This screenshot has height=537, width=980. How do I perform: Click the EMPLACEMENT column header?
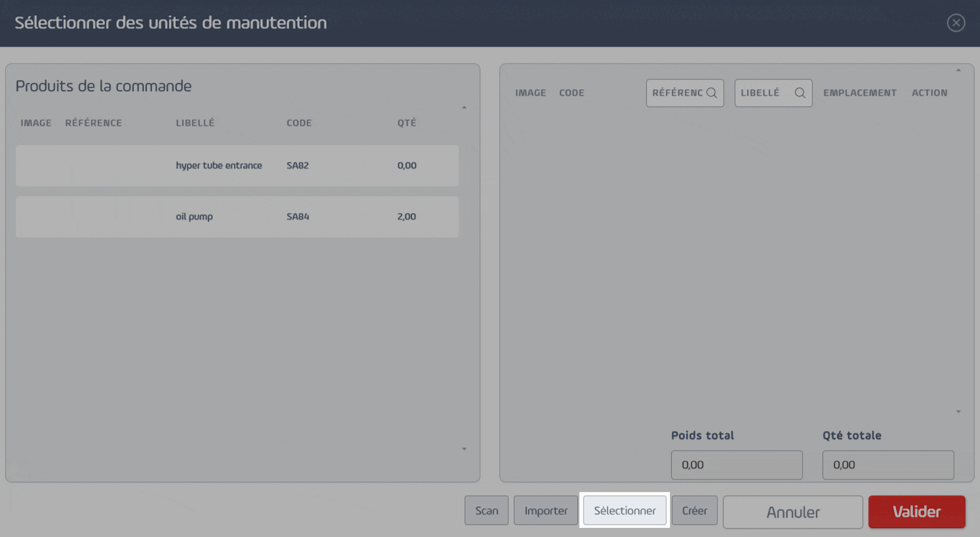point(860,93)
